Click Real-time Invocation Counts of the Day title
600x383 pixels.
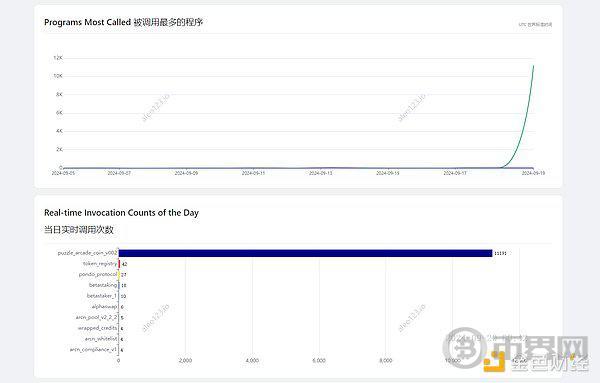point(121,213)
